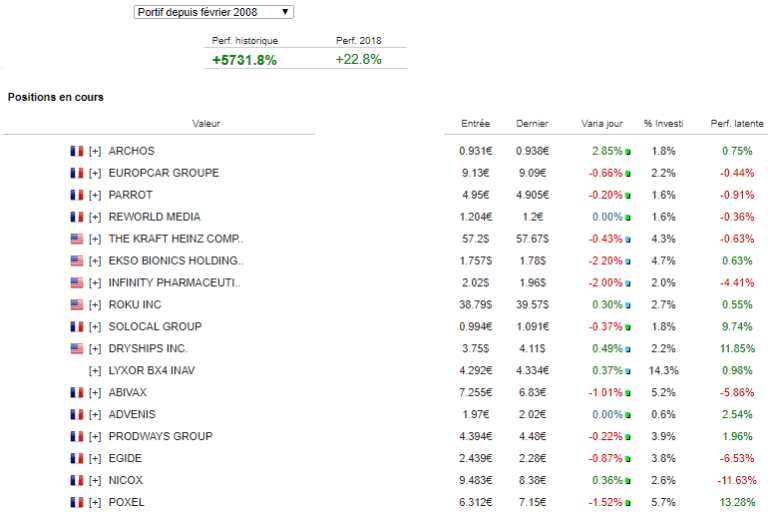768x512 pixels.
Task: Open the 'Portif depuis février 2008' dropdown
Action: 213,12
